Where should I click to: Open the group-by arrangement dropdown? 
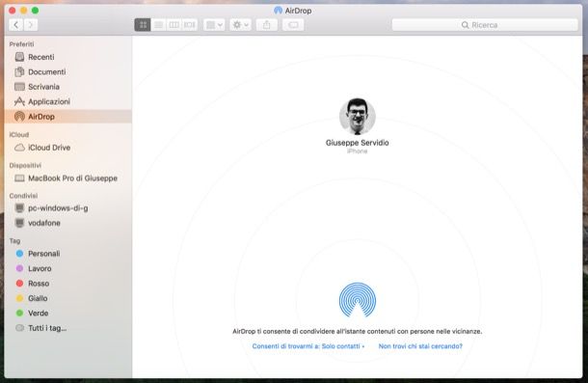214,25
